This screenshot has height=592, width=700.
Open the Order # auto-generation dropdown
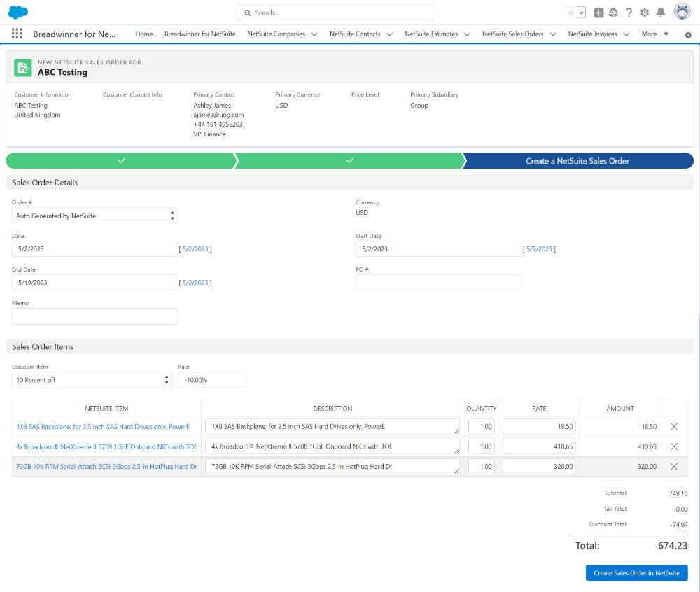tap(172, 215)
